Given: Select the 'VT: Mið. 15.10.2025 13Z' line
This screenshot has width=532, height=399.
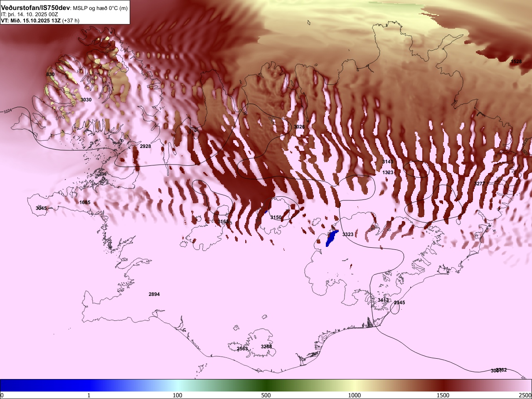Looking at the screenshot, I should tap(31, 20).
